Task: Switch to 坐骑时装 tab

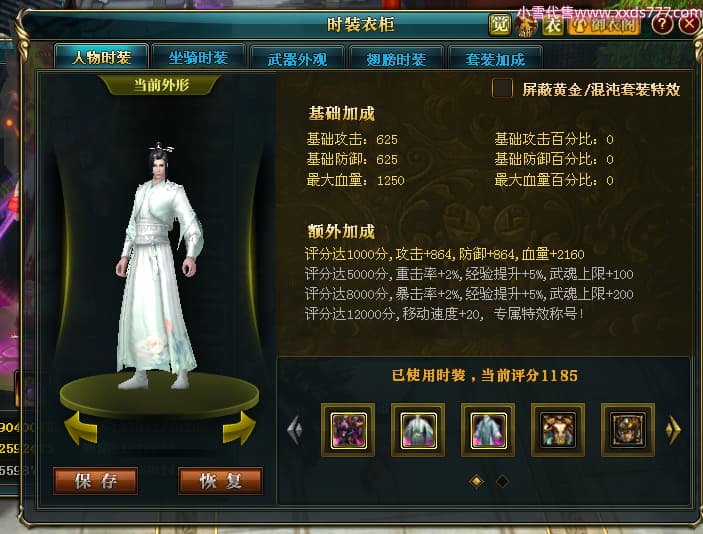Action: point(199,57)
